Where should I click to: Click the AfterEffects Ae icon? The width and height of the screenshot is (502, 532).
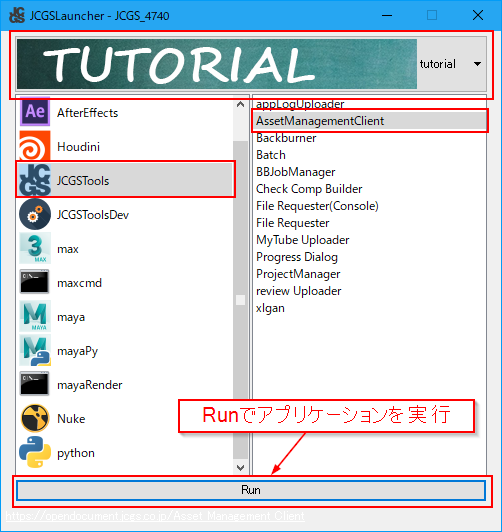click(35, 112)
